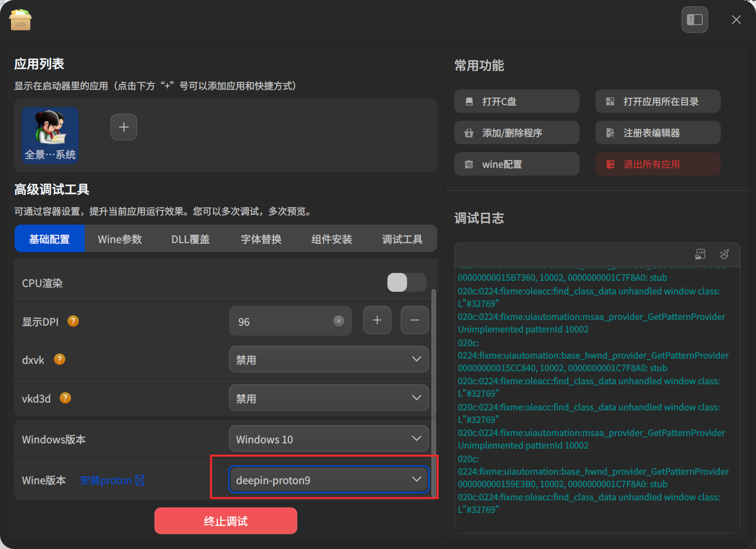Viewport: 756px width, 549px height.
Task: Click the vkd3d help question mark
Action: tap(65, 398)
